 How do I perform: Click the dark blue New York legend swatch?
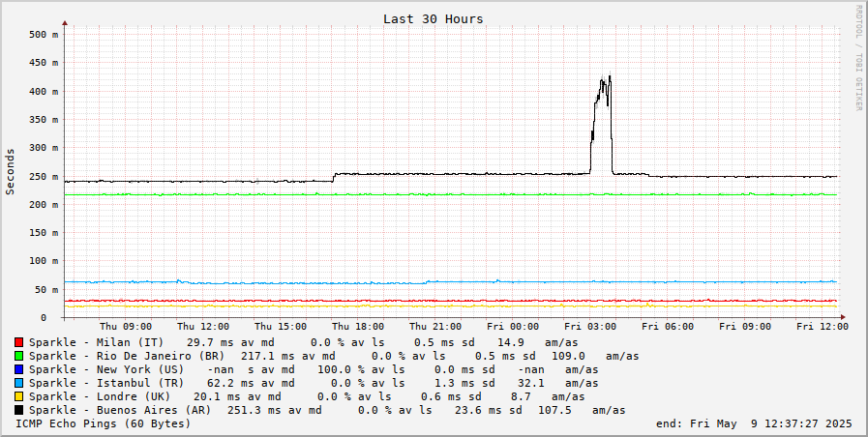(18, 369)
